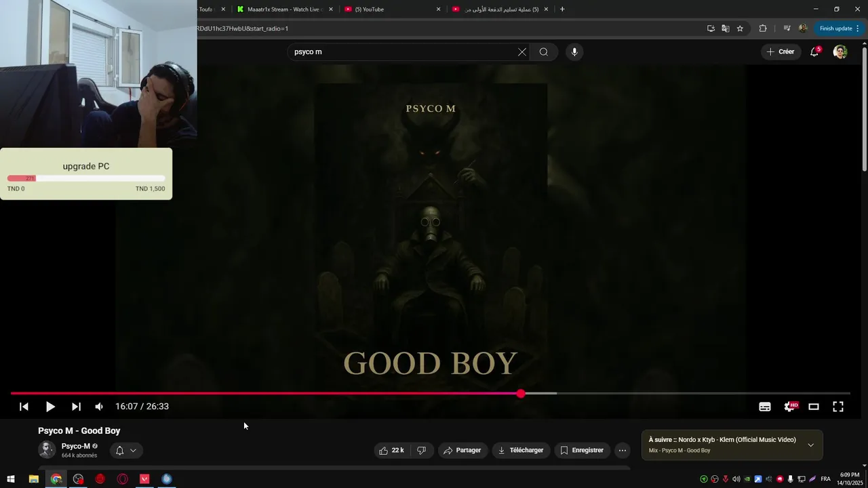Seek using the red progress bar handle
The image size is (868, 488).
pos(521,393)
